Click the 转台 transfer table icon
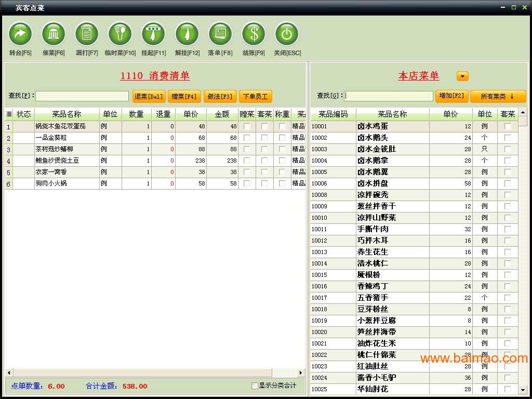Image resolution: width=532 pixels, height=399 pixels. coord(20,34)
